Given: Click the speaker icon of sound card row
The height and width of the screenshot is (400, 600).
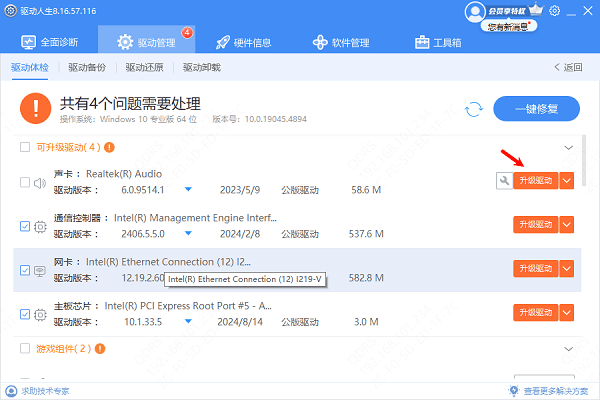Looking at the screenshot, I should (40, 183).
